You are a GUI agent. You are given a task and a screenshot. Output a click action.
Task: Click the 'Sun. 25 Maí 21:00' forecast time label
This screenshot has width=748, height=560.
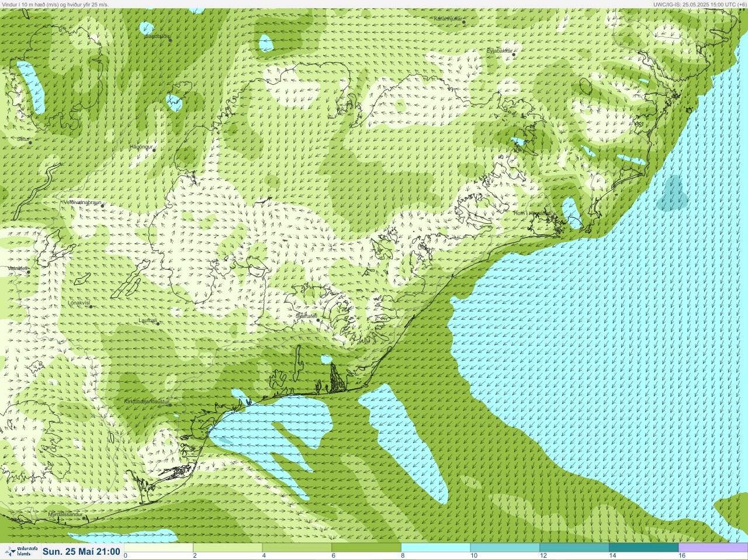tap(81, 551)
